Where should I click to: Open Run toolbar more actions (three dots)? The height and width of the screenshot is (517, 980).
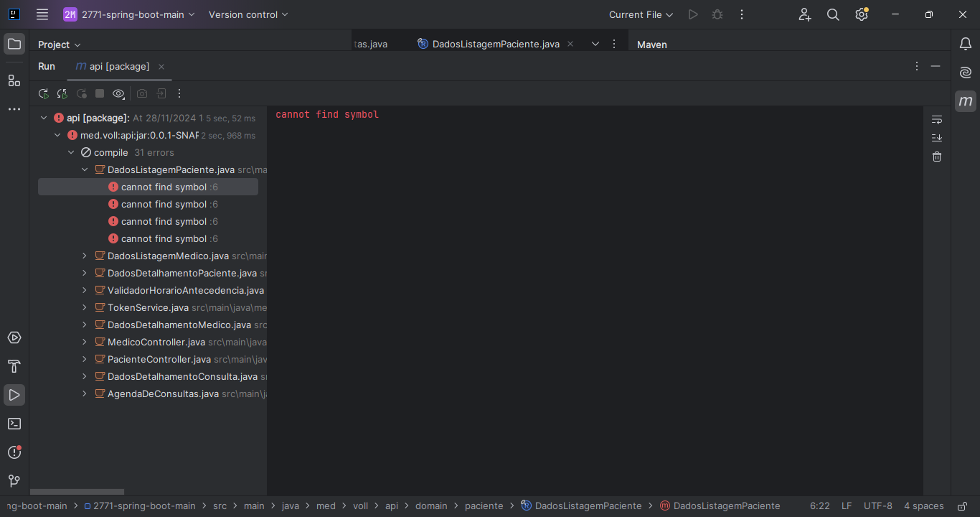pyautogui.click(x=179, y=93)
